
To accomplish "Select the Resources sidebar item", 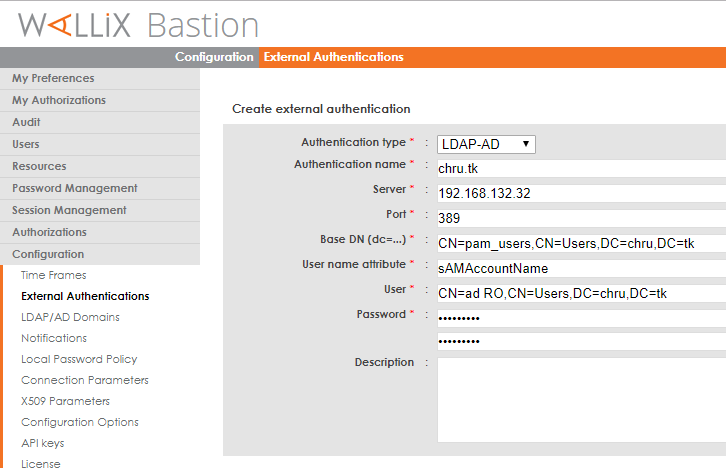I will pyautogui.click(x=39, y=166).
